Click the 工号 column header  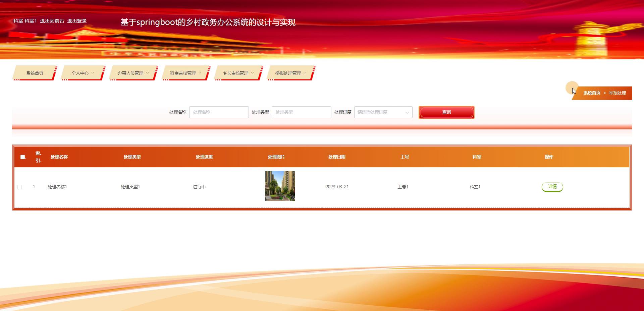pyautogui.click(x=405, y=157)
